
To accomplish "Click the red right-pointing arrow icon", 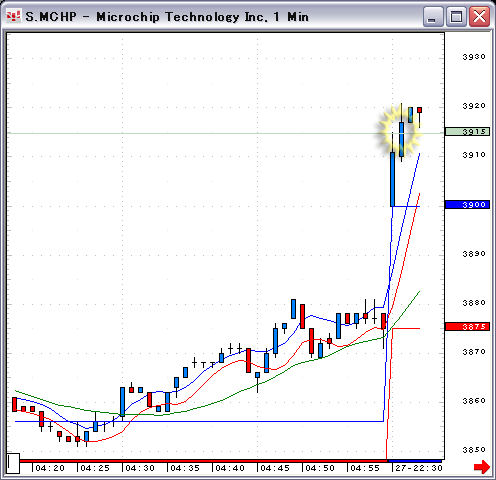I will click(x=482, y=467).
